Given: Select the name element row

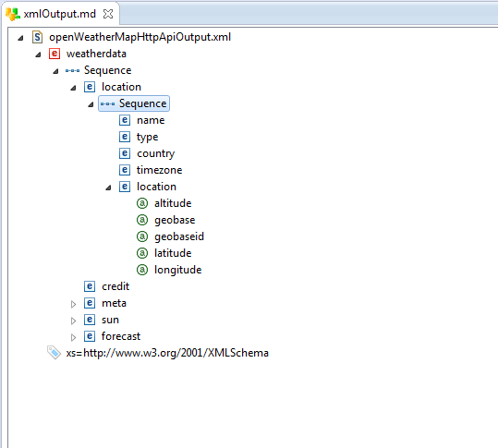Looking at the screenshot, I should [x=151, y=120].
